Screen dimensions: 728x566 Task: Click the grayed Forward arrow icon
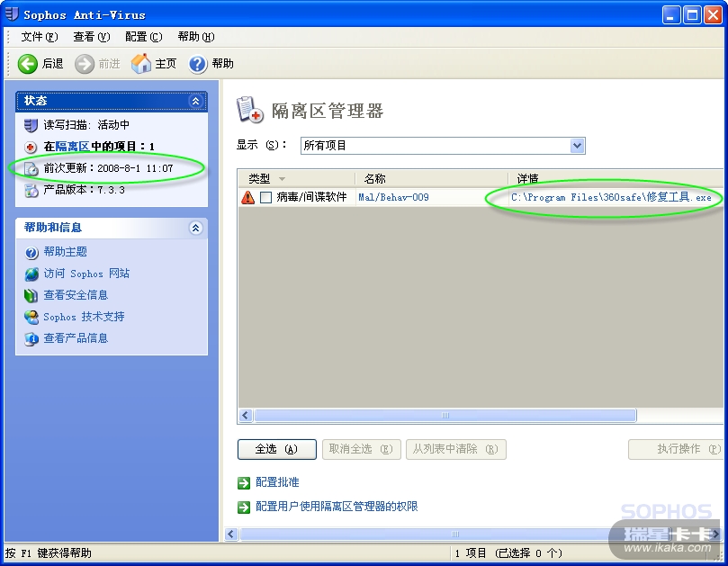84,64
